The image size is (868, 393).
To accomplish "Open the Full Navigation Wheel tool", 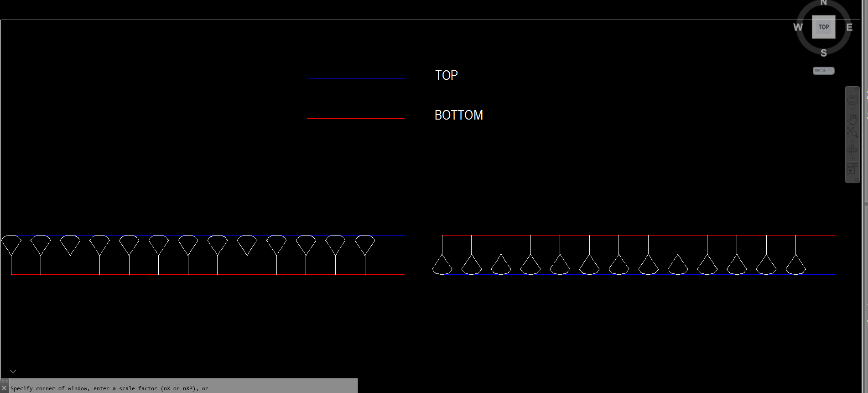I will [x=852, y=100].
